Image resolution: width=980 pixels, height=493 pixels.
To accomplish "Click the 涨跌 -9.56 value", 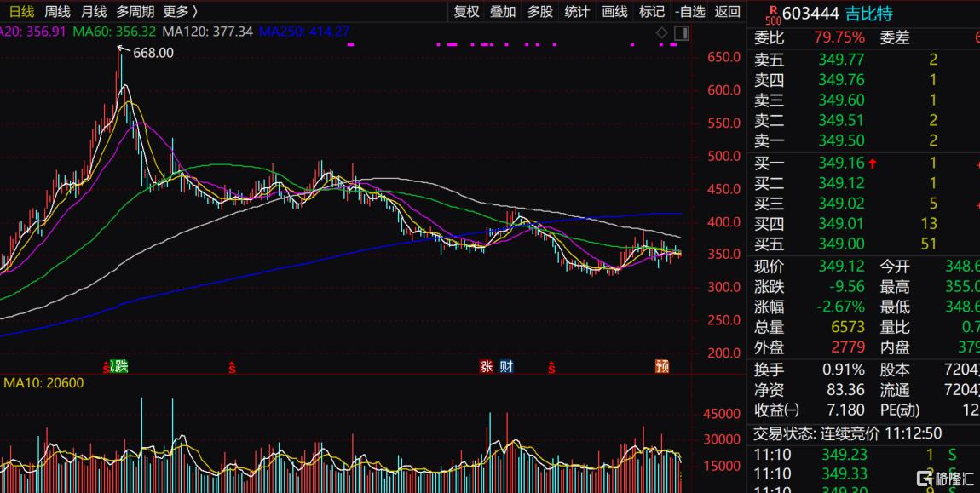I will click(845, 287).
